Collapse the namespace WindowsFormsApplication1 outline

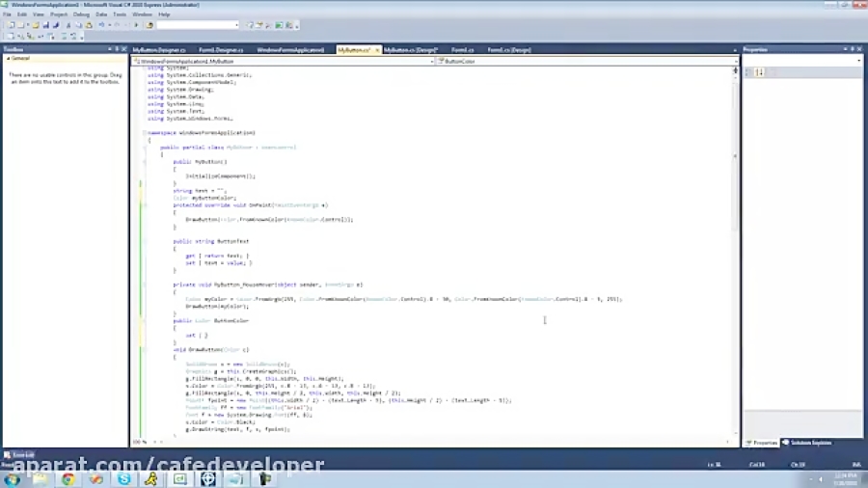click(x=145, y=133)
